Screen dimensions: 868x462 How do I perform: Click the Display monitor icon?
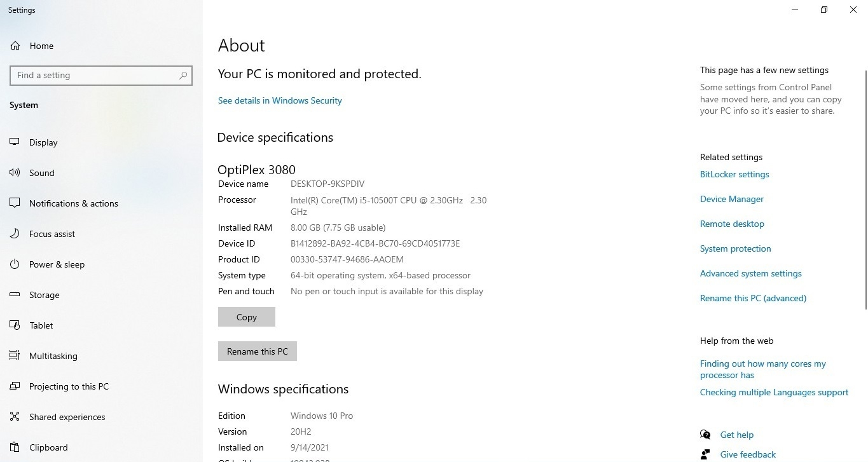coord(15,142)
